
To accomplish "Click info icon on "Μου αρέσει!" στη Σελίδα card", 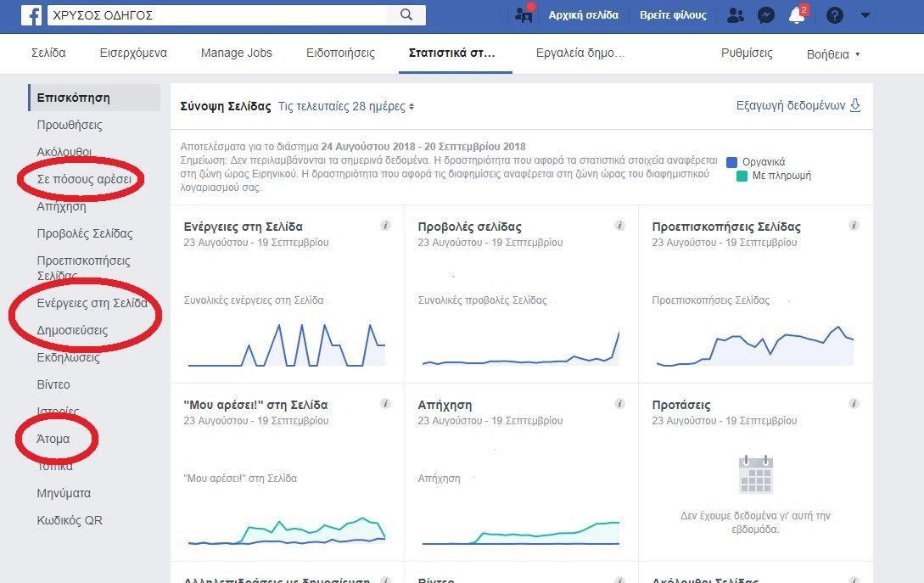I will click(x=385, y=404).
